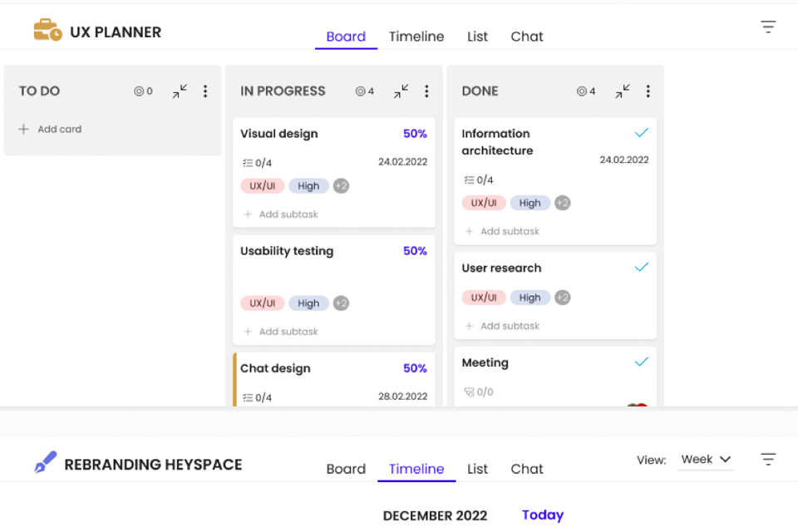Collapse the IN PROGRESS column
798x532 pixels.
[x=401, y=91]
